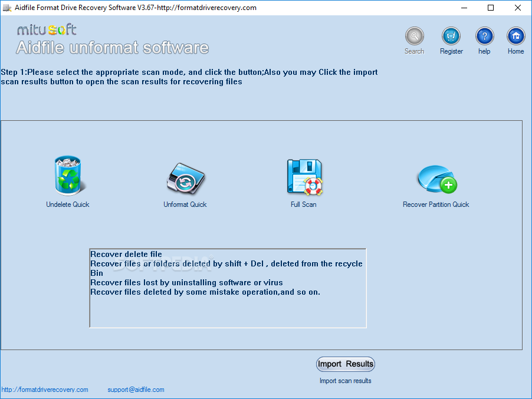Click the 'Recover delete file' description line
Image resolution: width=532 pixels, height=399 pixels.
(x=126, y=254)
